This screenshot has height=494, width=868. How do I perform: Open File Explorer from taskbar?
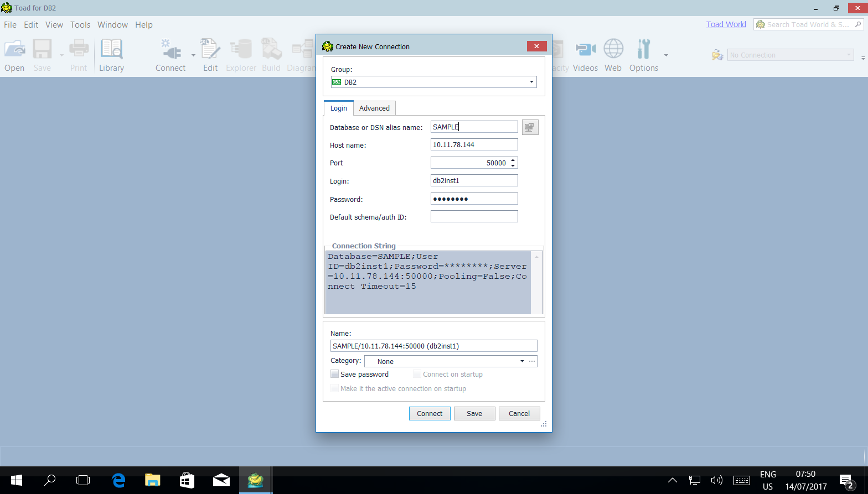(x=152, y=480)
